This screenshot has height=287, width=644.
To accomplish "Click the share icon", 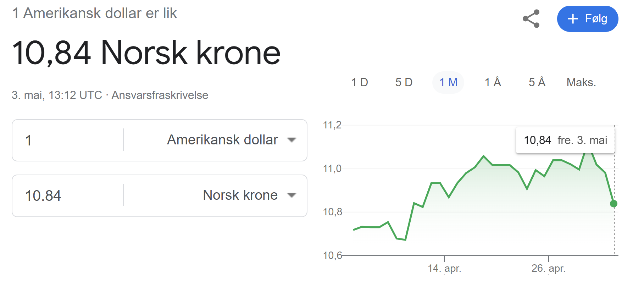I will point(531,19).
